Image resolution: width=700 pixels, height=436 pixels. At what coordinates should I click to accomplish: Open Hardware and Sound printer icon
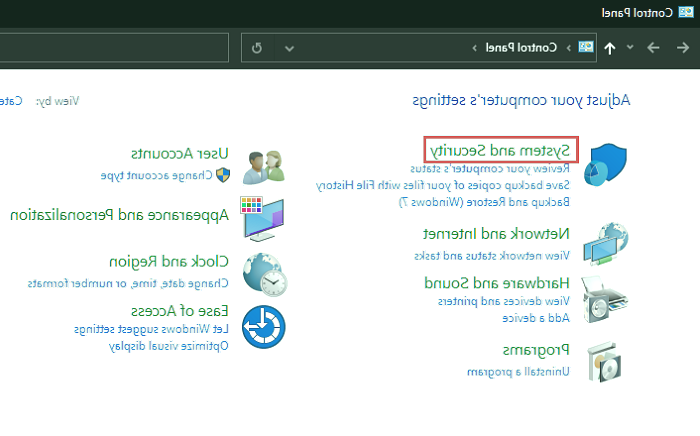point(604,299)
